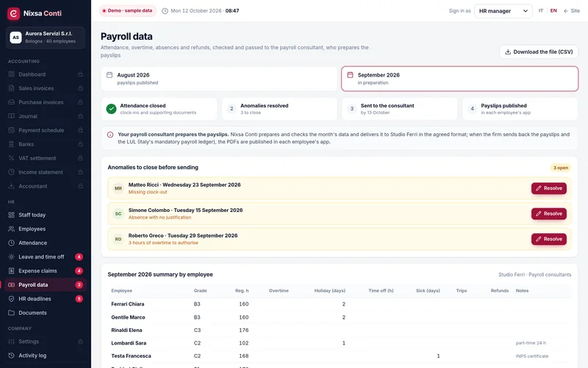Screen dimensions: 588x368
Task: Select the August 2026 period tab
Action: [219, 79]
